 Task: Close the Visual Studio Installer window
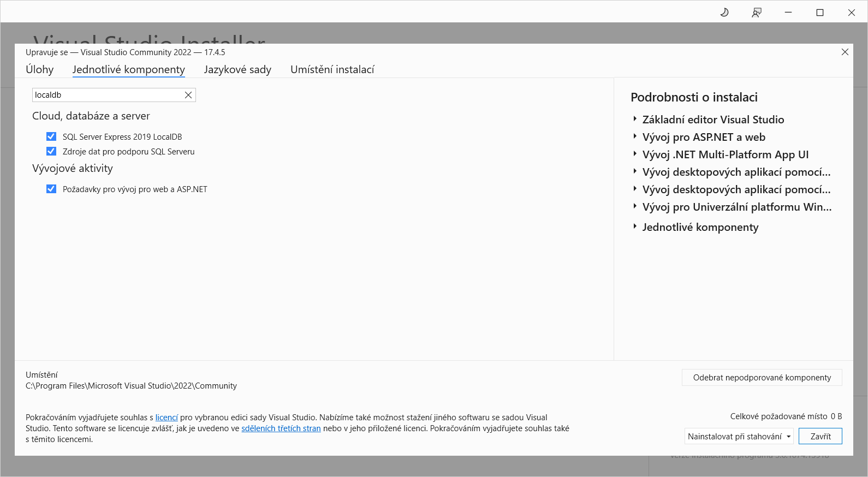tap(852, 12)
